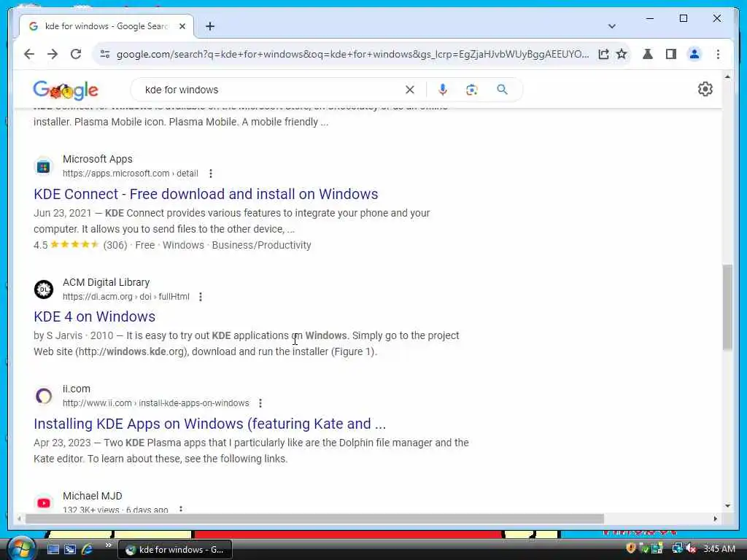747x560 pixels.
Task: Click security shield tray icon
Action: [x=631, y=548]
